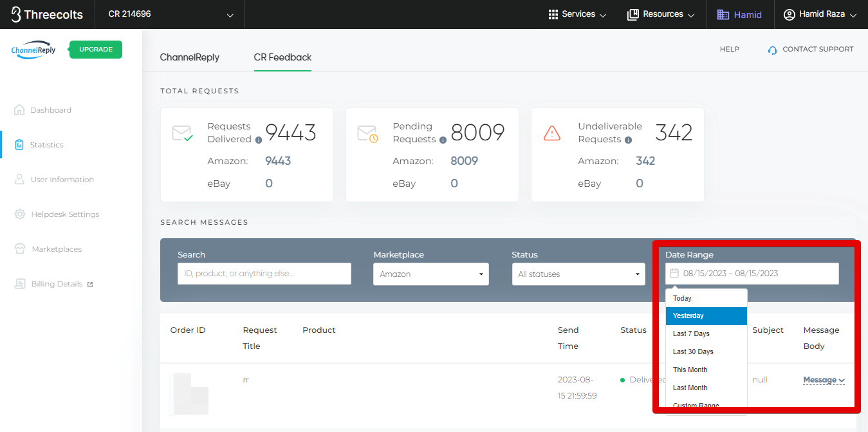868x432 pixels.
Task: Open the Marketplace dropdown showing Amazon
Action: point(431,274)
